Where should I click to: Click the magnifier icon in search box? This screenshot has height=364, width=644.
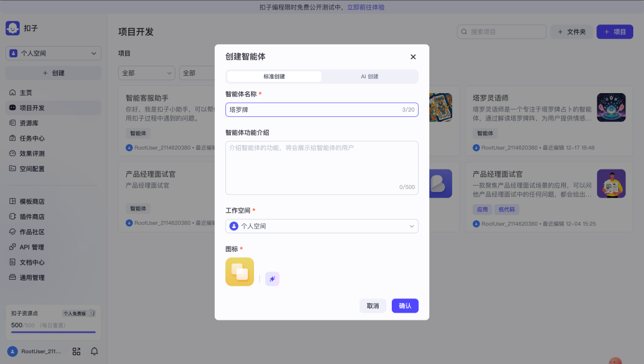pos(464,32)
